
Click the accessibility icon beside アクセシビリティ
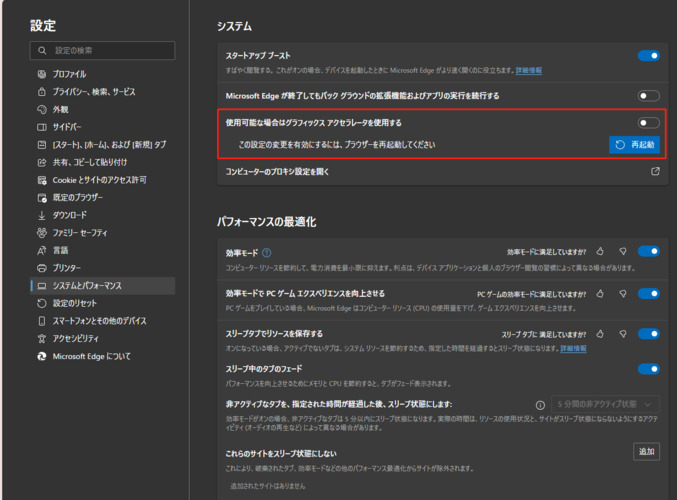click(41, 339)
